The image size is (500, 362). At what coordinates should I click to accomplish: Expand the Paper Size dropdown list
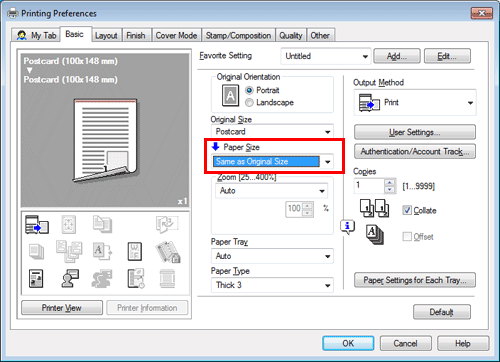click(327, 162)
